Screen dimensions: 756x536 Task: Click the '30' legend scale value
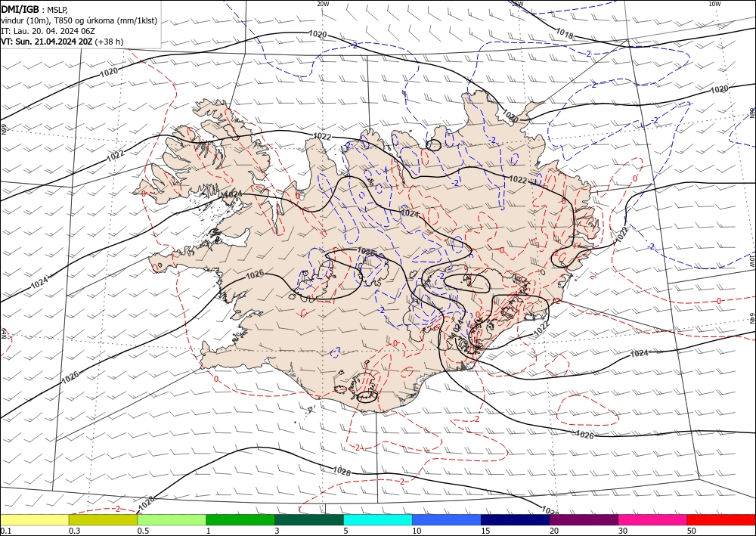[x=622, y=531]
